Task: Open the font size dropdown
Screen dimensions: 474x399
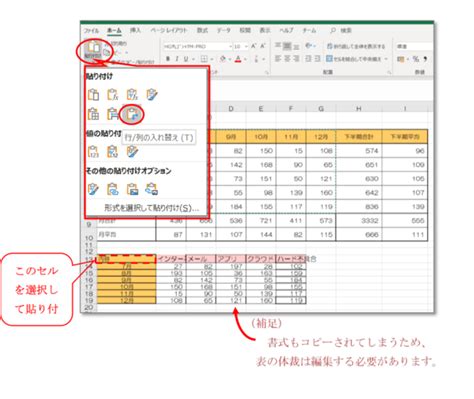Action: coord(246,47)
